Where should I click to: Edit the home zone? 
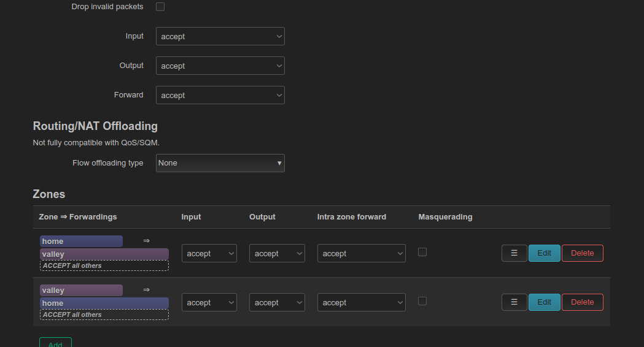click(544, 253)
